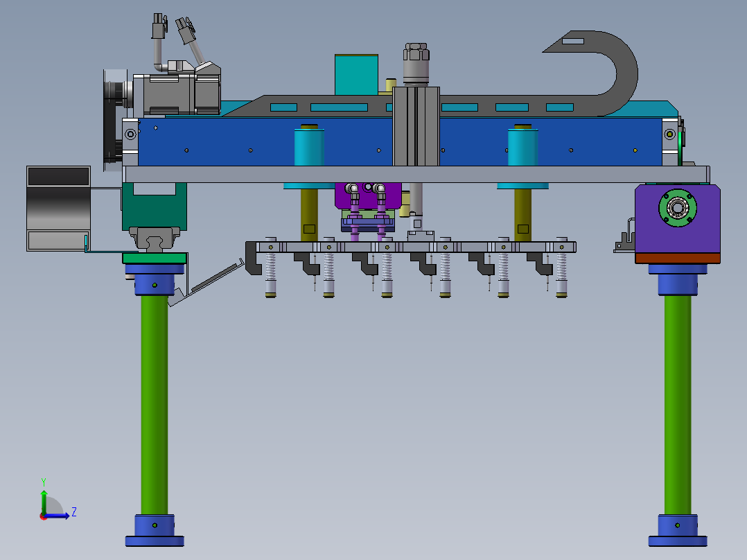Select the right green support column
The width and height of the screenshot is (747, 560).
click(678, 405)
